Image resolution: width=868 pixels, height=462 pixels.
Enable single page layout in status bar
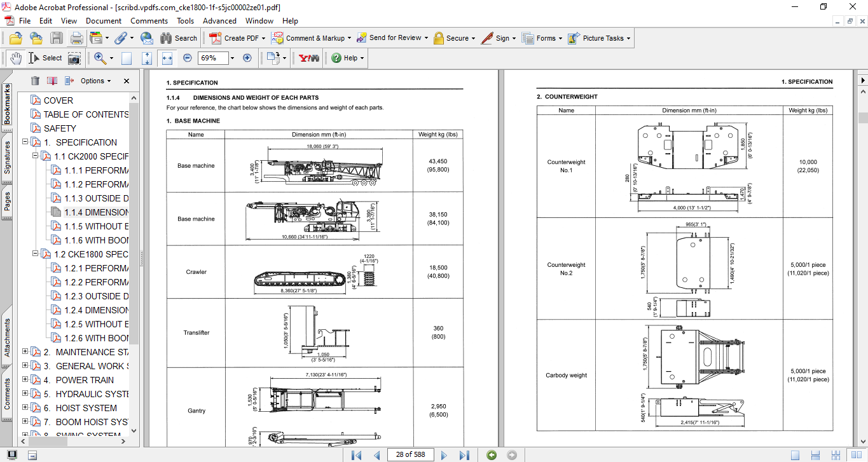click(795, 455)
